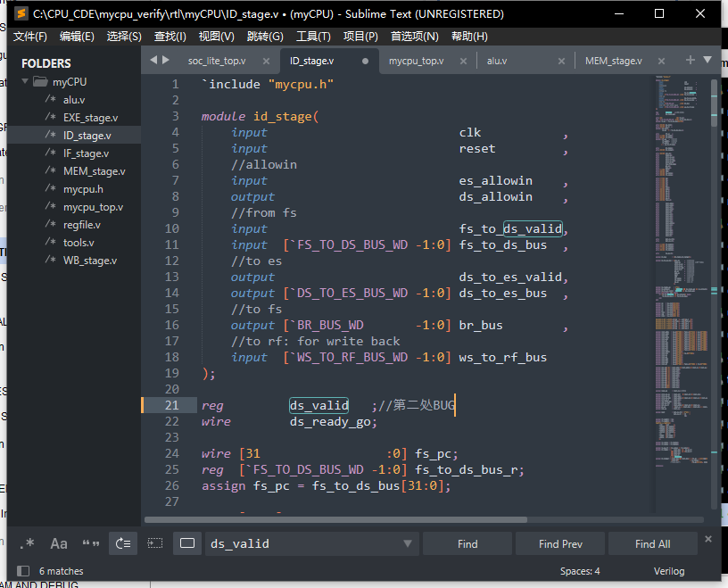Switch to alu.v tab
Image resolution: width=728 pixels, height=588 pixels.
pyautogui.click(x=497, y=61)
